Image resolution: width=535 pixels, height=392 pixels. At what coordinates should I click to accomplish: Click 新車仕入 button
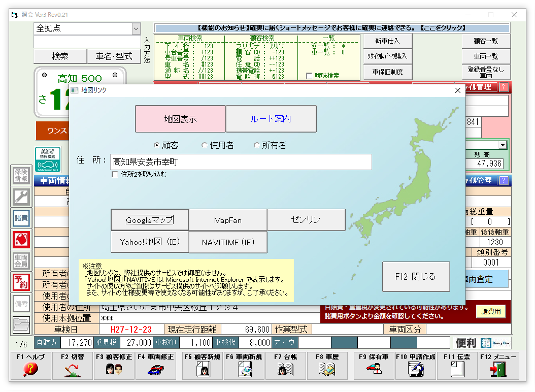(x=388, y=41)
